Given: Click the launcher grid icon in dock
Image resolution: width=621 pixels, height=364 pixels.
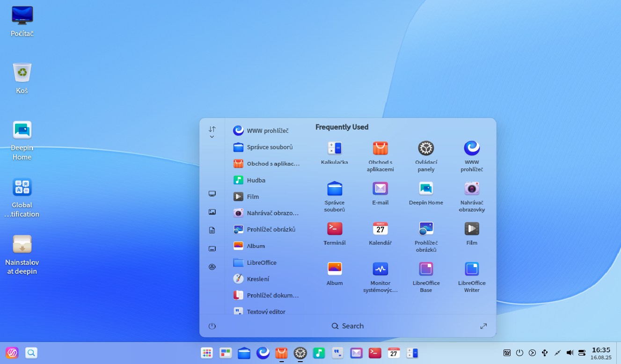Looking at the screenshot, I should click(207, 353).
